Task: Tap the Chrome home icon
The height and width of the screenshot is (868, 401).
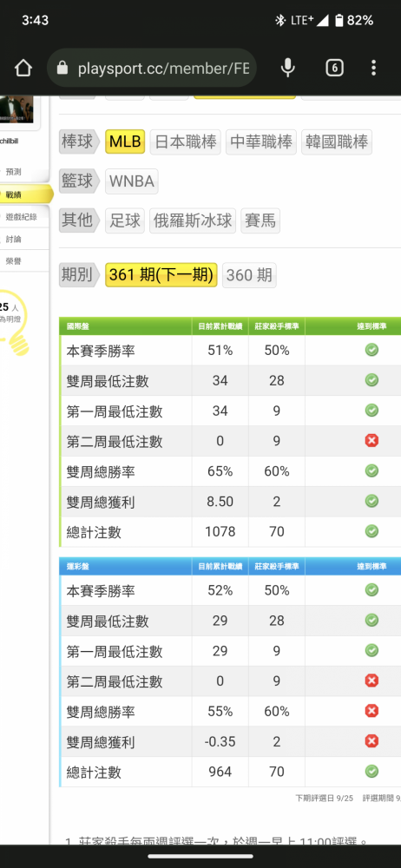Action: [23, 68]
